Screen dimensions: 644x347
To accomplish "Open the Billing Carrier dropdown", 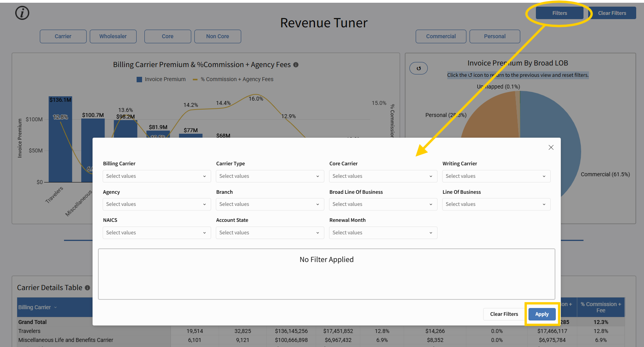I will [x=157, y=176].
